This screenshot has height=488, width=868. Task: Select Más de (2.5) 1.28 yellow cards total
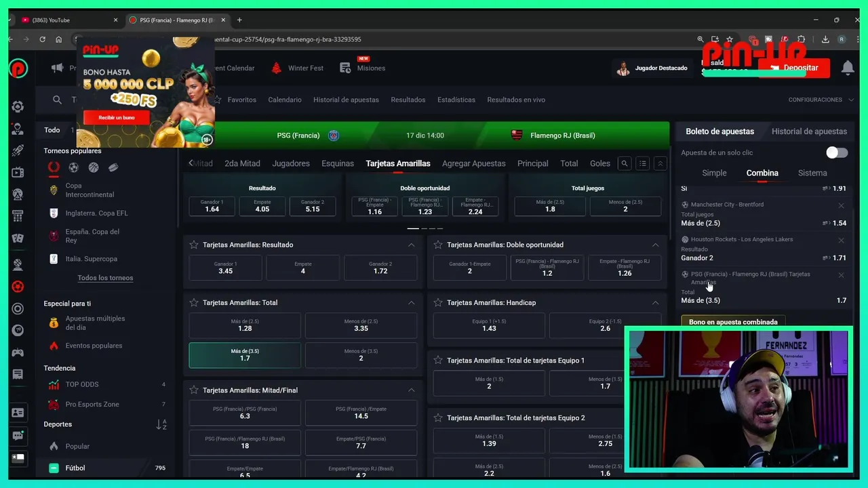click(245, 325)
